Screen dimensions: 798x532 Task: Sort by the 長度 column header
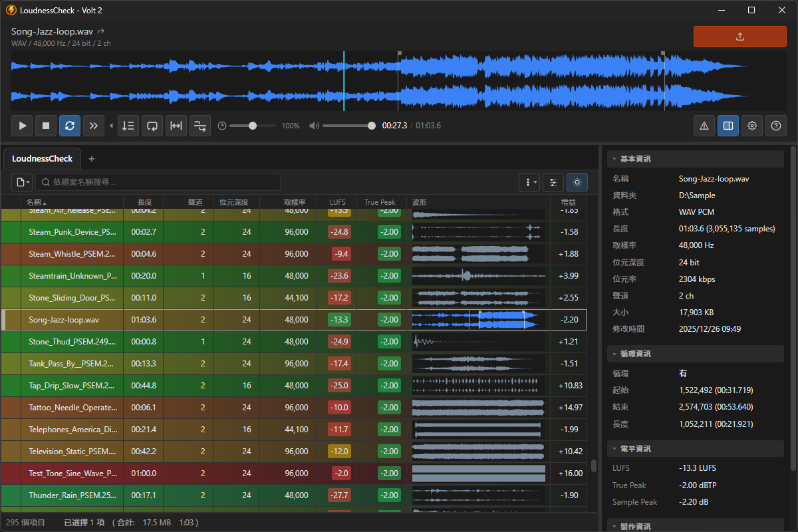[x=144, y=202]
